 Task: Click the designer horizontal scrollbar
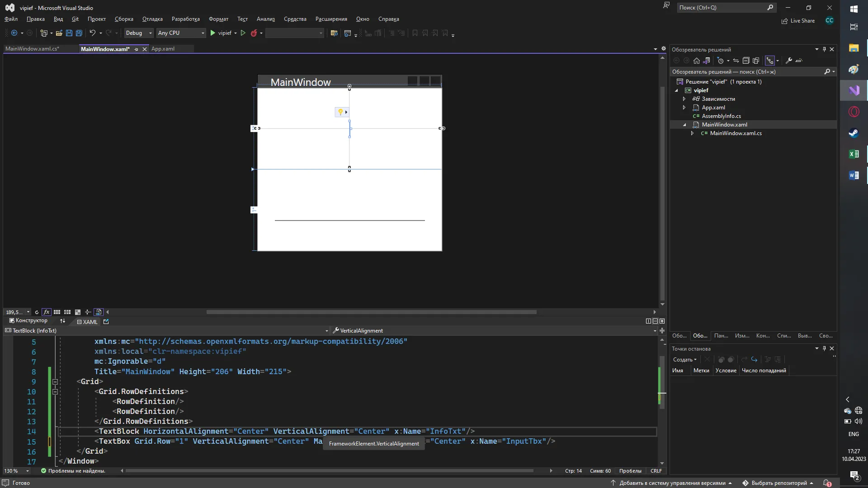click(372, 312)
